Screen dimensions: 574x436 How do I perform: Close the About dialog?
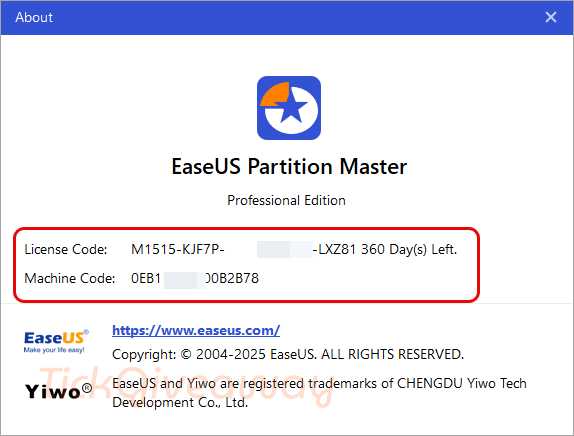(551, 17)
